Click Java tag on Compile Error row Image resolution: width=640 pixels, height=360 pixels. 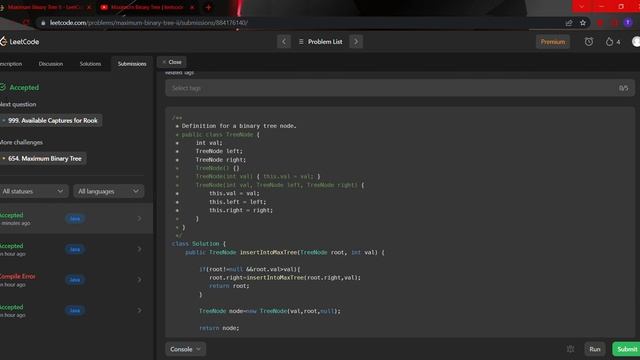tap(75, 280)
